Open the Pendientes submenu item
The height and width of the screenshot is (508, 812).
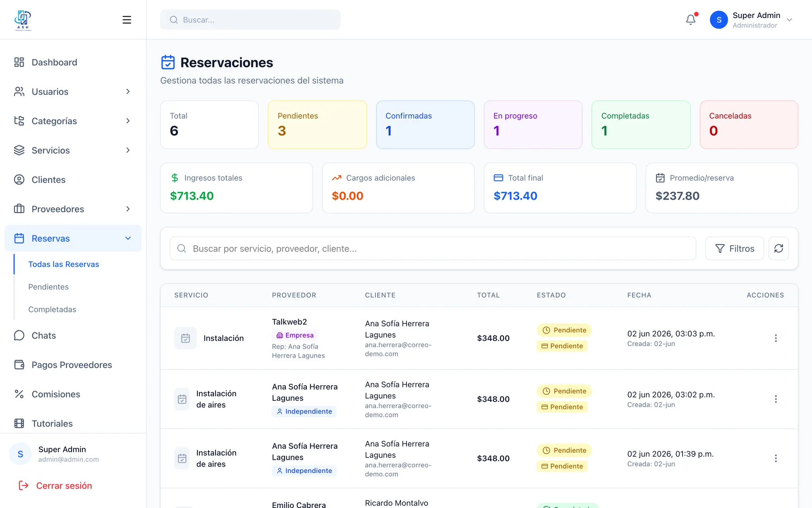(x=48, y=287)
